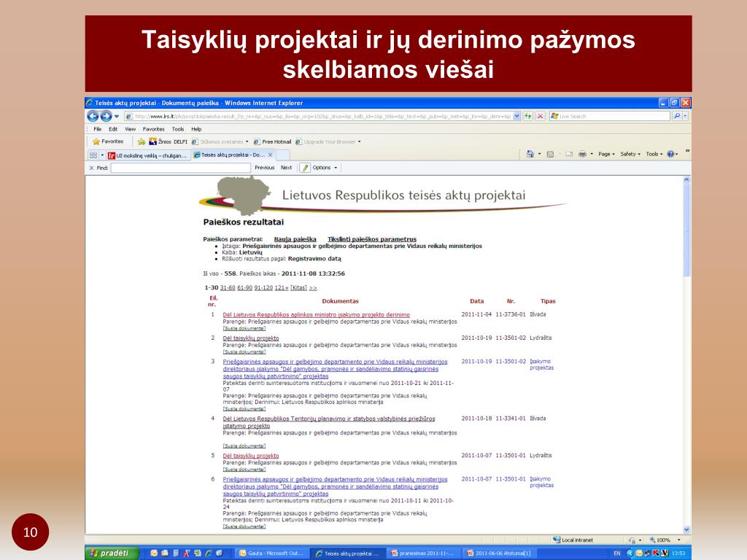747x560 pixels.
Task: Go to results page 31-60
Action: [x=228, y=288]
